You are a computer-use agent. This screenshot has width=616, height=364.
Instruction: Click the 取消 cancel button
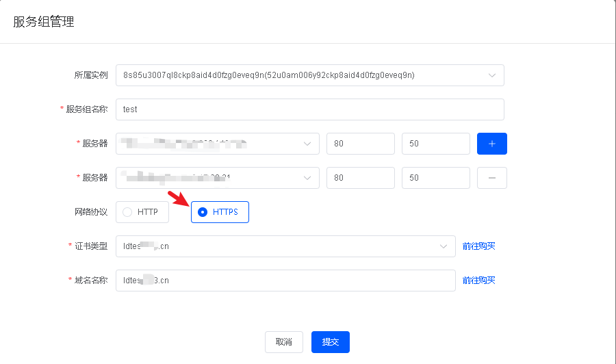(284, 342)
